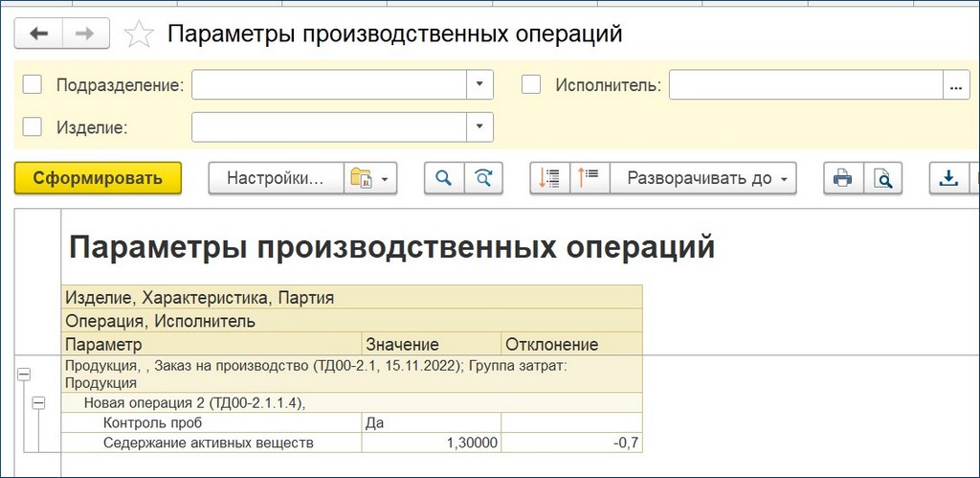The height and width of the screenshot is (478, 980).
Task: Open Исполнитель selection ellipsis button
Action: point(955,84)
